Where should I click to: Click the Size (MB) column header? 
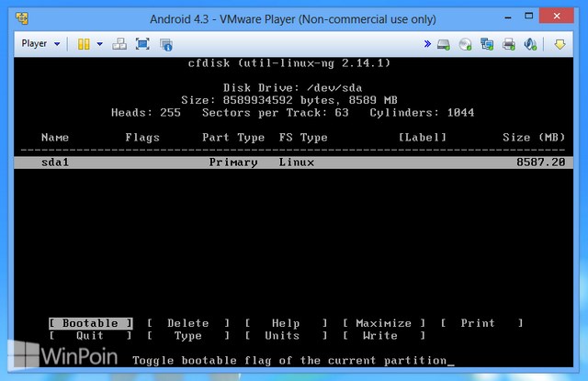(534, 138)
